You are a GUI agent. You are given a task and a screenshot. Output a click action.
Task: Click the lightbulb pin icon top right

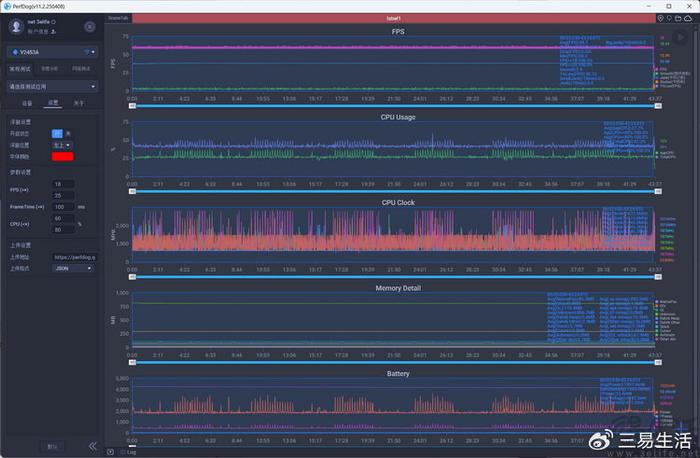pyautogui.click(x=669, y=18)
